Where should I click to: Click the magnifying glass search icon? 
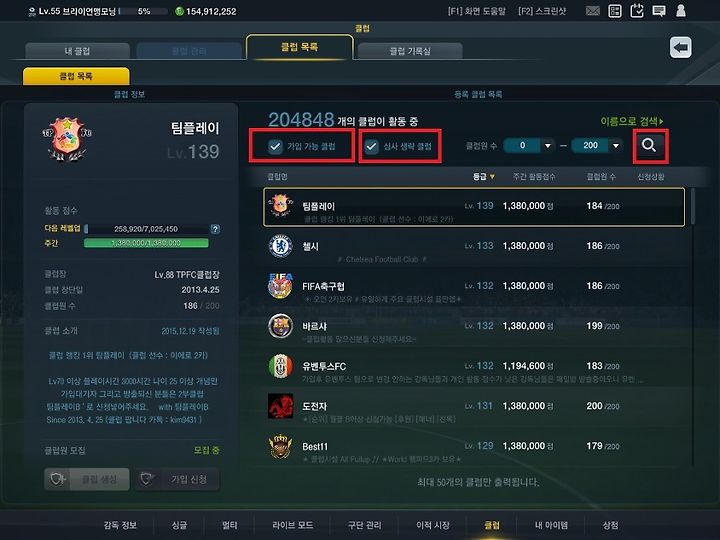click(649, 146)
